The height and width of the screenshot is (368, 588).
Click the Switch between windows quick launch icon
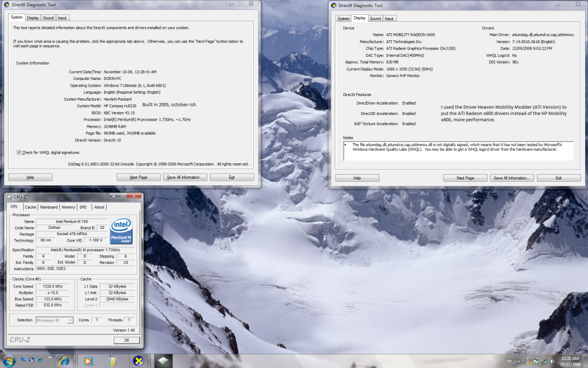tap(32, 359)
